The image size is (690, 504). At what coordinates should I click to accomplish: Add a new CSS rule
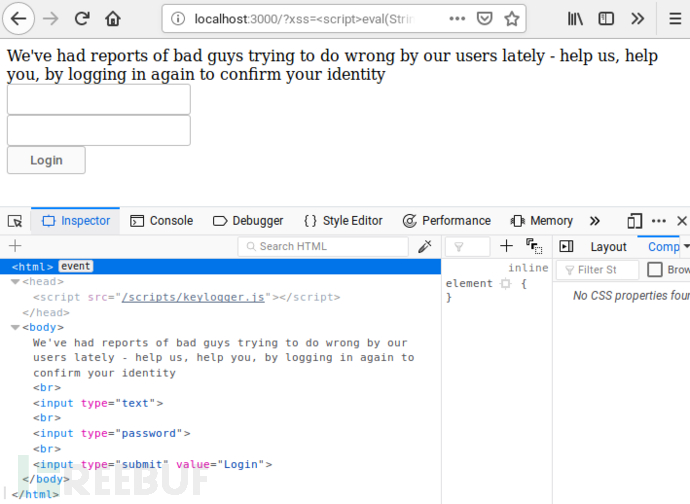pyautogui.click(x=506, y=246)
